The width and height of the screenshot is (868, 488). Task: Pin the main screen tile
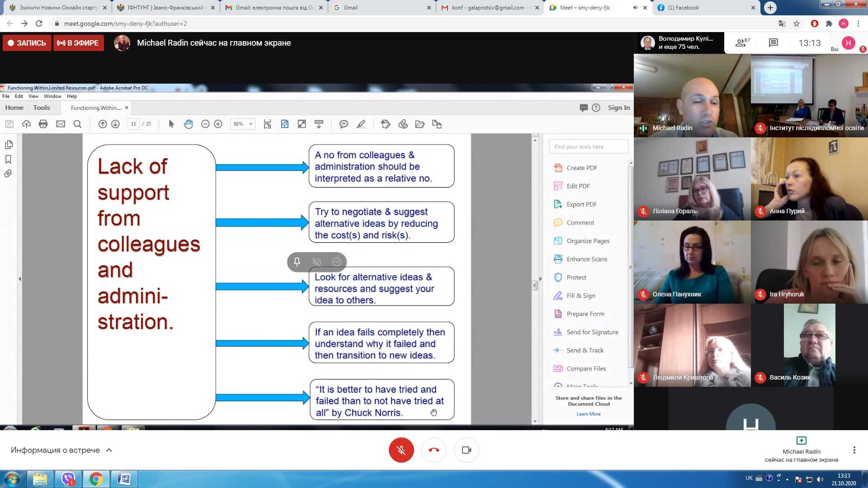[297, 262]
